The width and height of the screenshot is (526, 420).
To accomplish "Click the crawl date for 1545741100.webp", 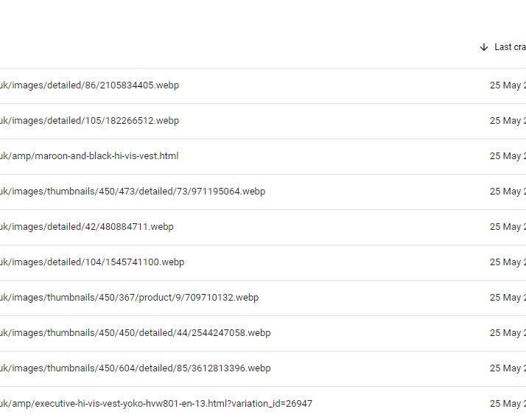I will (508, 262).
